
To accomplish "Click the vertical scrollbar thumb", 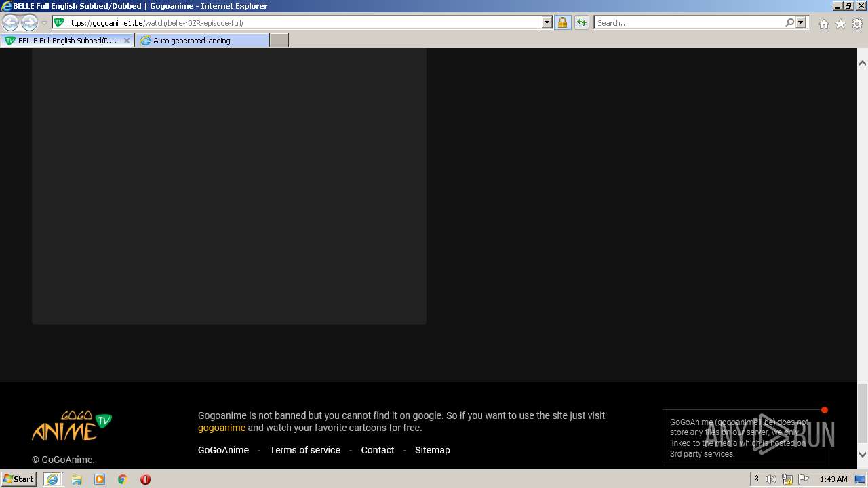I will coord(863,412).
